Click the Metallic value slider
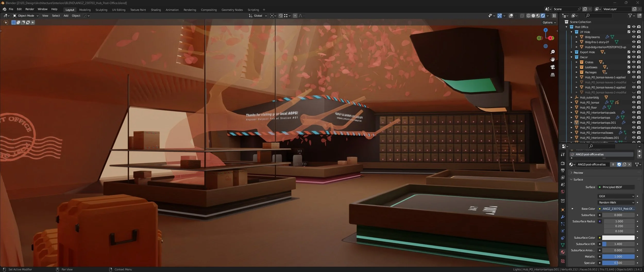This screenshot has height=272, width=644. [x=618, y=257]
